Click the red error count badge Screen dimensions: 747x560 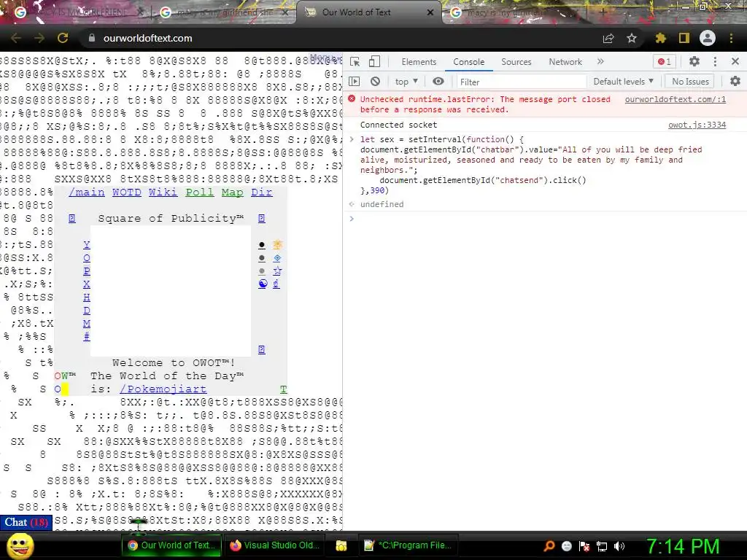[664, 61]
